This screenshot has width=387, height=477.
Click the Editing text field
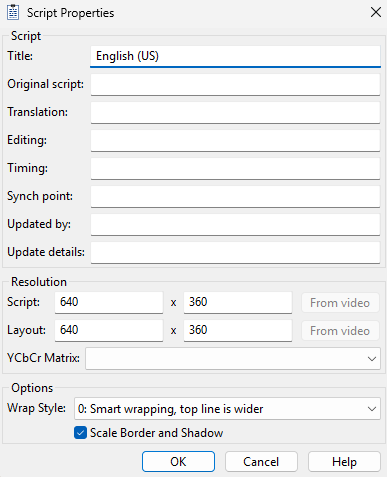point(235,141)
